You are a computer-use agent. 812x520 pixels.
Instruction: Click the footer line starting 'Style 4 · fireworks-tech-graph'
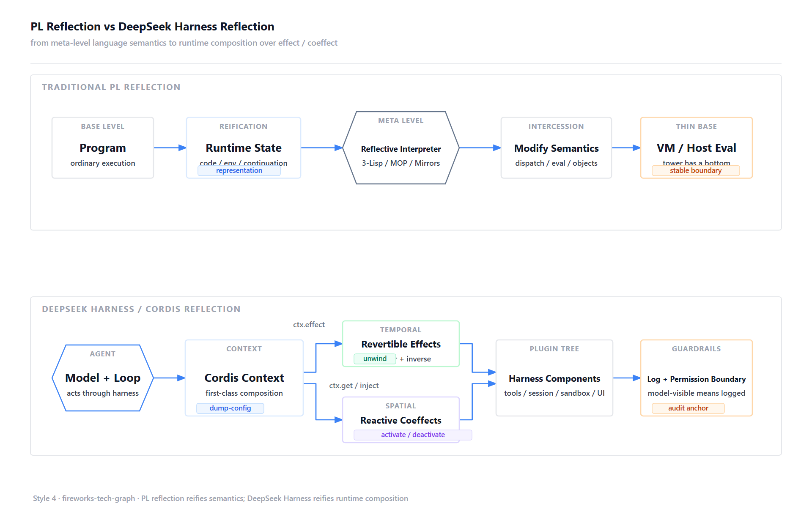(220, 498)
